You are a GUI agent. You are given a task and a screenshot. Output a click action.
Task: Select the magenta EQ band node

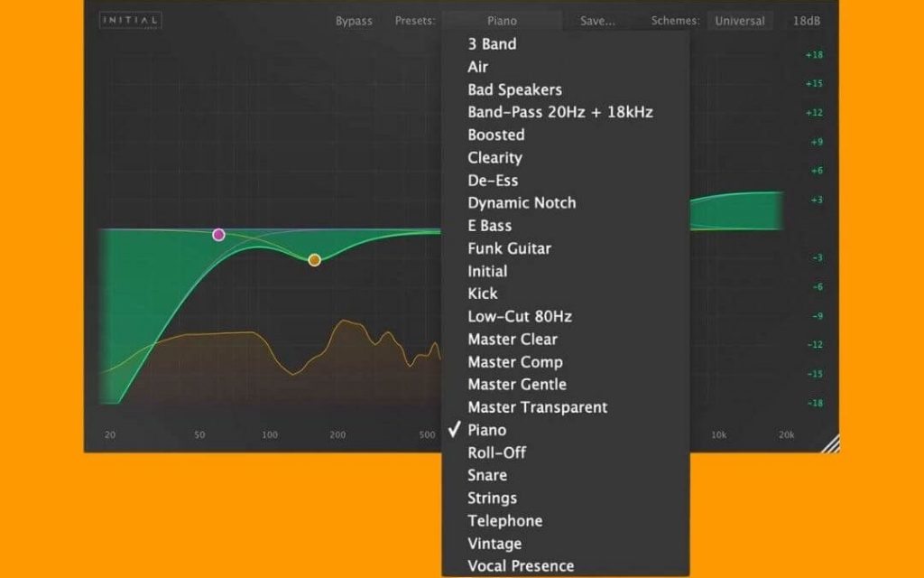(x=218, y=234)
